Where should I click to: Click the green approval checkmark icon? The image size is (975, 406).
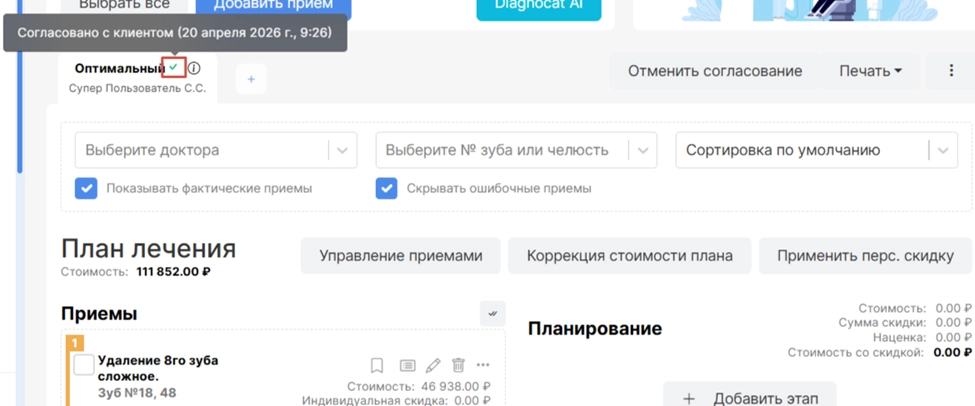pyautogui.click(x=174, y=68)
